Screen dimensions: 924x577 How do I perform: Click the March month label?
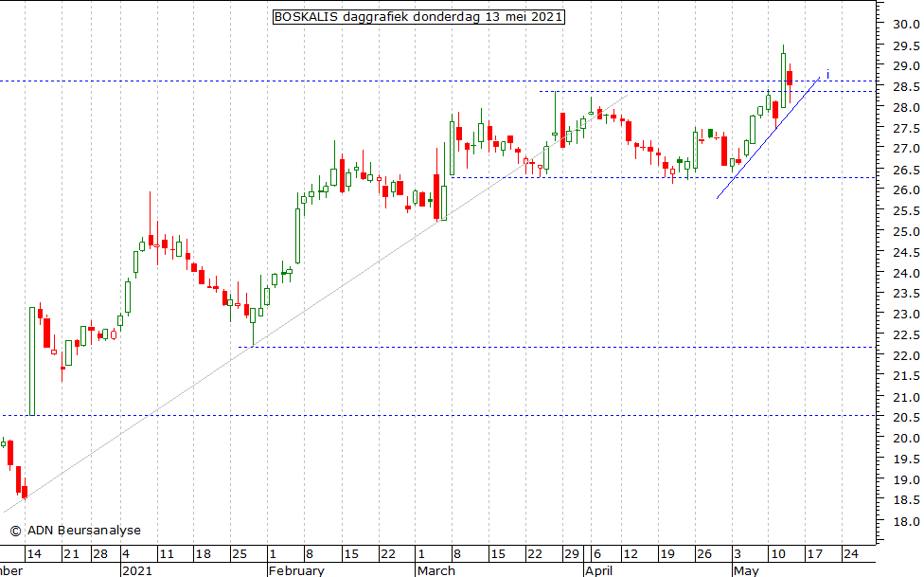coord(436,570)
